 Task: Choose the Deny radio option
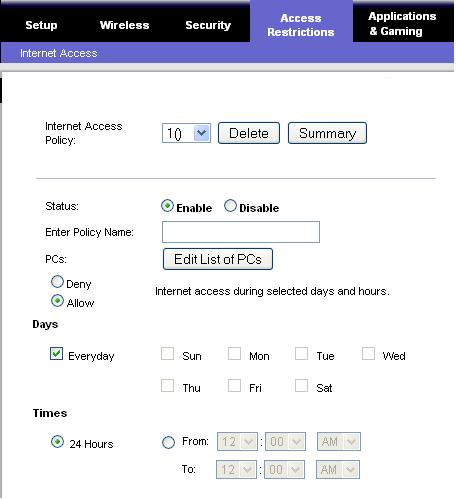[x=57, y=282]
